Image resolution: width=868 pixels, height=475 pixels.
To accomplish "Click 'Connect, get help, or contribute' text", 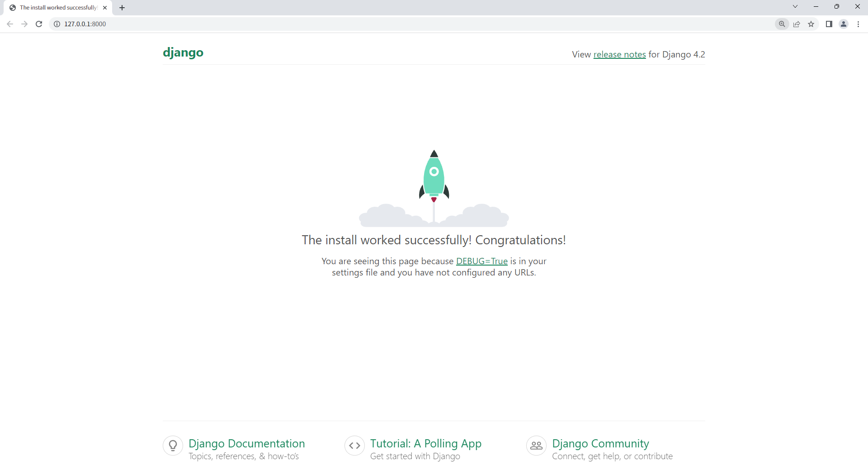I will (612, 456).
